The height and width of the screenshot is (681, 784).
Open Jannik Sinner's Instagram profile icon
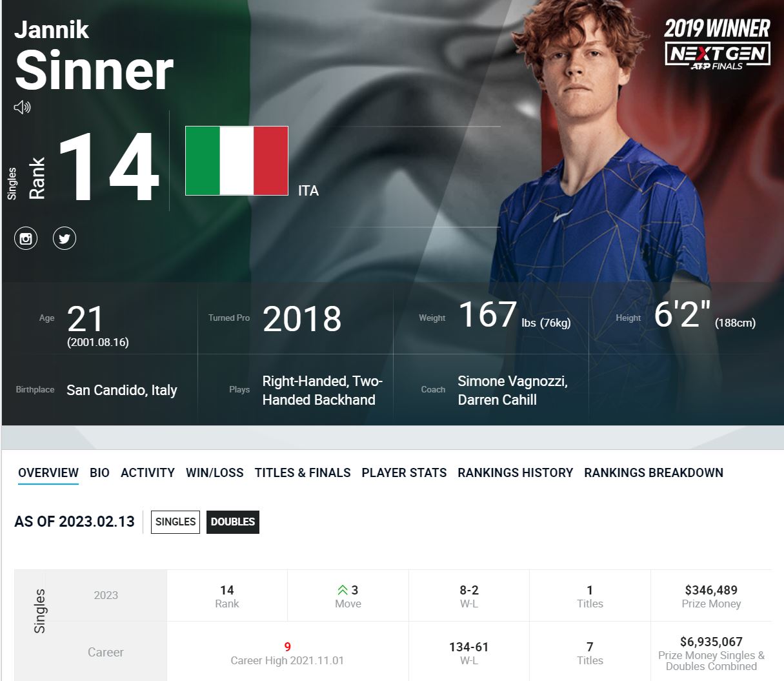(x=26, y=238)
